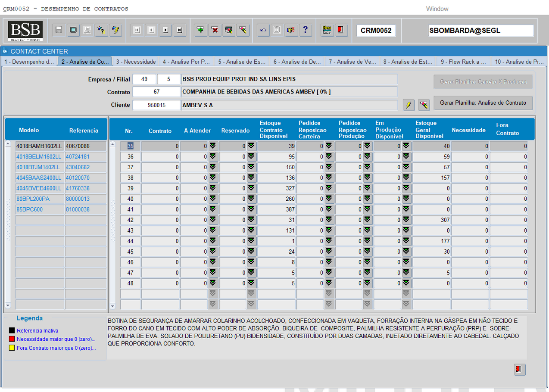
Task: Open the Menu icon in toolbar
Action: pyautogui.click(x=327, y=30)
